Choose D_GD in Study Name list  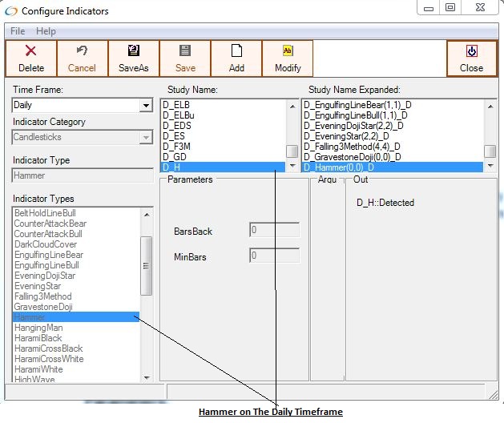point(174,157)
